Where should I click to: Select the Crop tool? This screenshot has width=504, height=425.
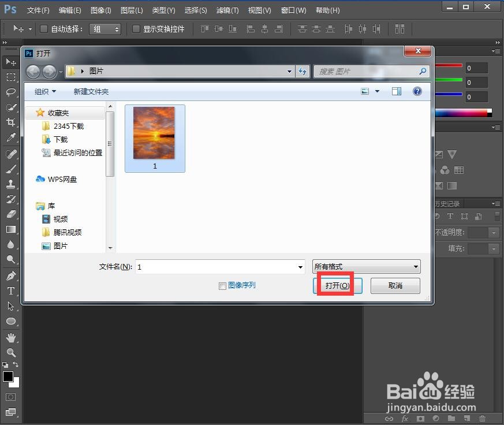click(10, 122)
